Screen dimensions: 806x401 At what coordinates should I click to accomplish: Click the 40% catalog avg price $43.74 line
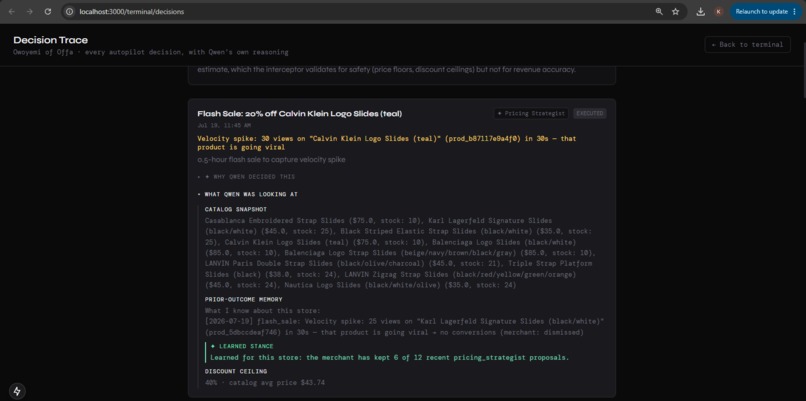(x=265, y=382)
